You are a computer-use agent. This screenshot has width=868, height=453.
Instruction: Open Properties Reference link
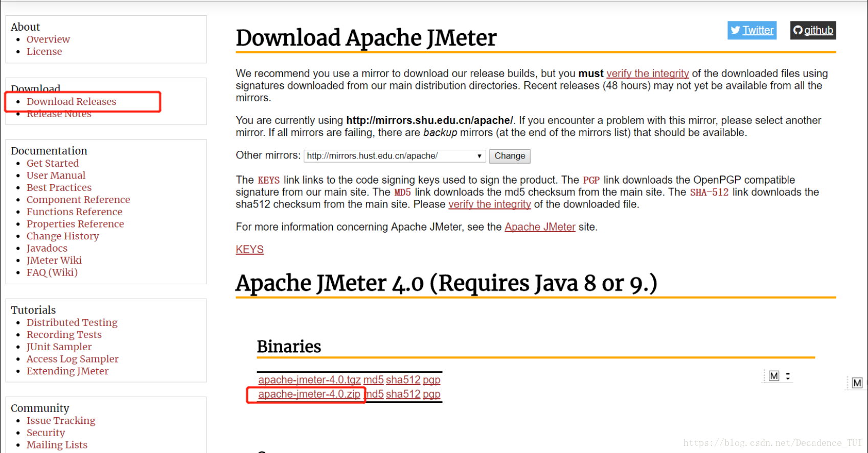(75, 224)
